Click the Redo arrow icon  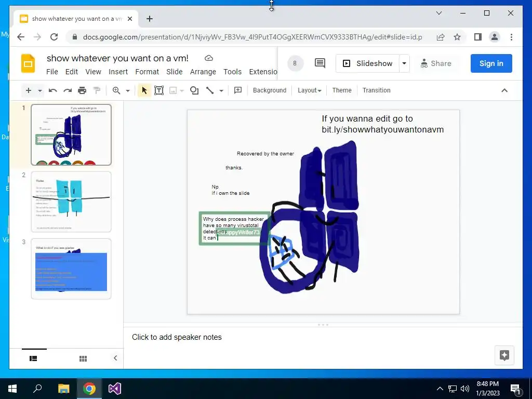68,90
